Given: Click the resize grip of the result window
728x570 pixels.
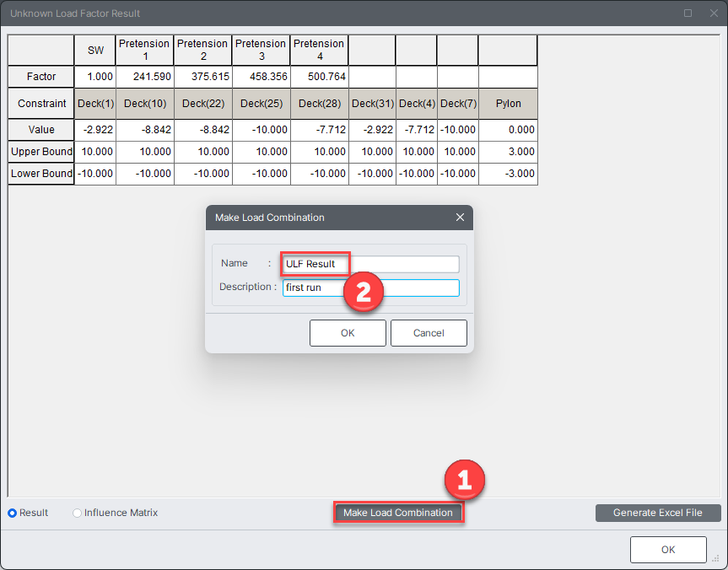Looking at the screenshot, I should tap(715, 558).
